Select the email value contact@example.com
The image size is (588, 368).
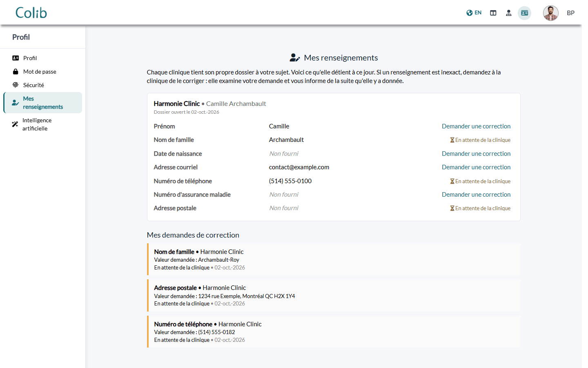tap(299, 167)
